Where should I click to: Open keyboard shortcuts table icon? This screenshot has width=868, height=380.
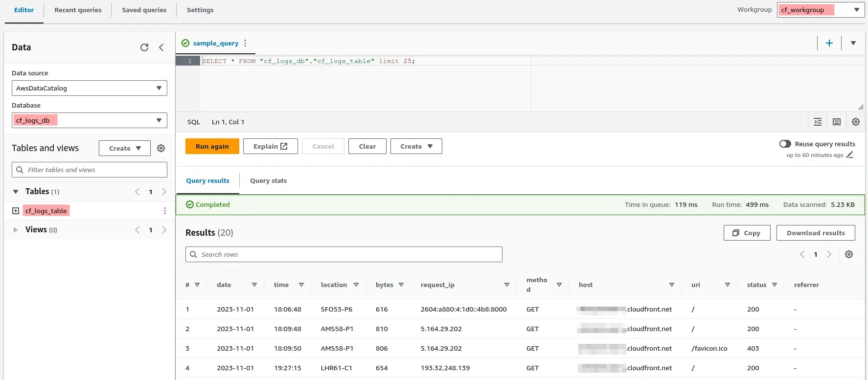pyautogui.click(x=837, y=122)
